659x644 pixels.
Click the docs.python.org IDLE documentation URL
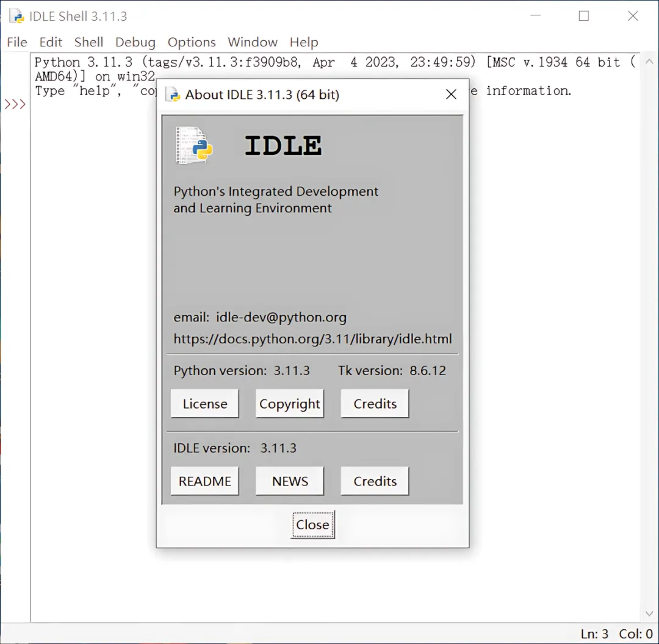pos(312,339)
